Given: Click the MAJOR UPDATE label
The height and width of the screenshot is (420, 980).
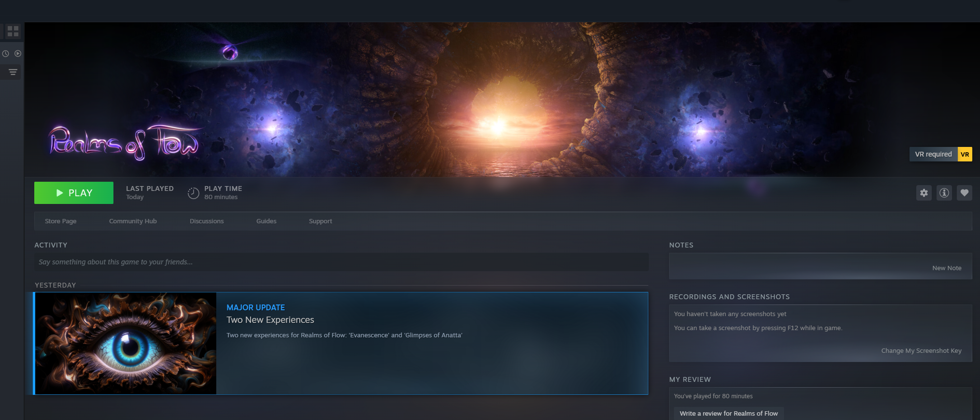Looking at the screenshot, I should (256, 307).
